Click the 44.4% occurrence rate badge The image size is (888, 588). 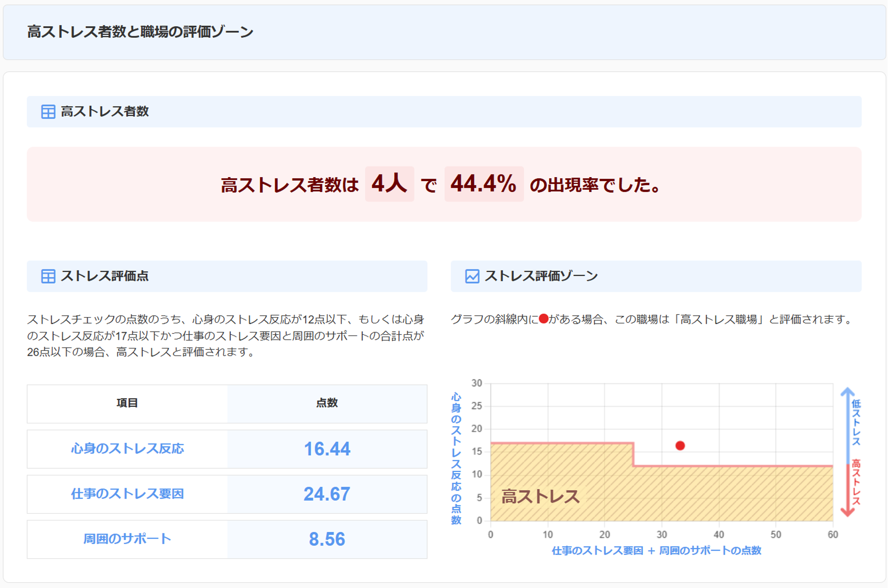click(484, 184)
